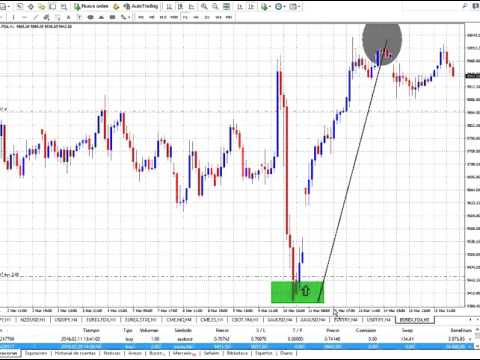
Task: Switch to Buzón terminal tab
Action: pos(157,353)
